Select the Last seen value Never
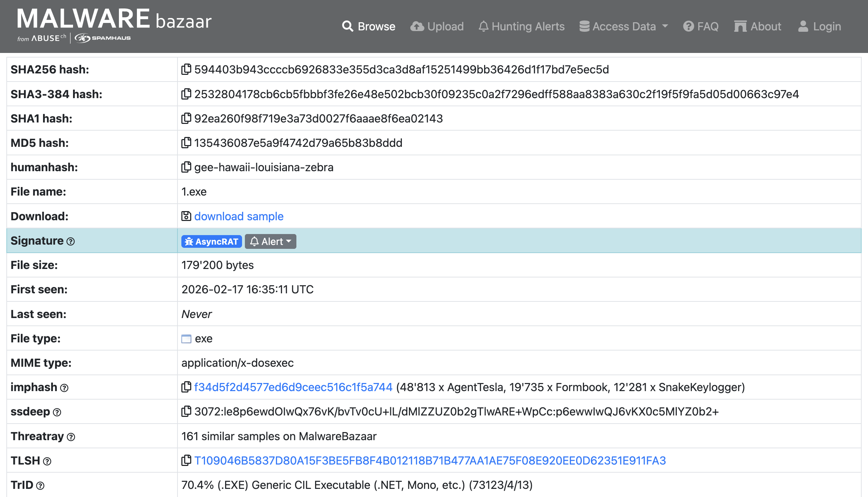The height and width of the screenshot is (497, 868). pos(197,314)
